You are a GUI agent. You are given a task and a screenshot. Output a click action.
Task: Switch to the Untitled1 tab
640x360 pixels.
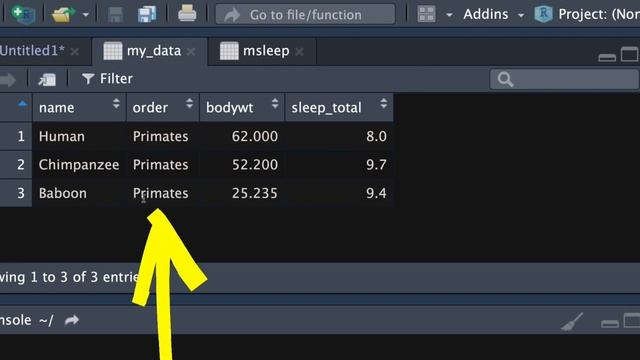(32, 51)
